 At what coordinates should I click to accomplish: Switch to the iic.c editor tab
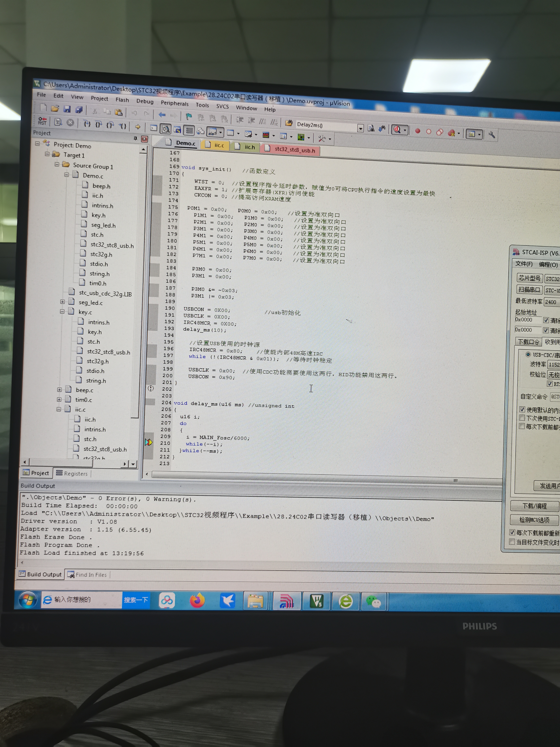(215, 145)
